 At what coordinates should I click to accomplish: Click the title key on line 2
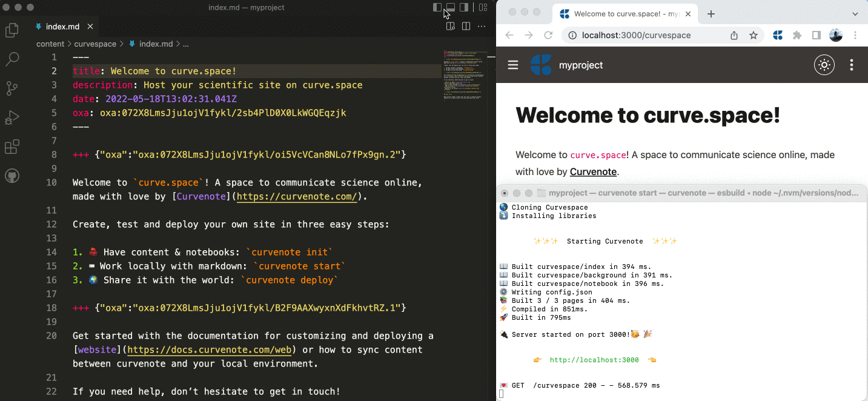pos(85,71)
